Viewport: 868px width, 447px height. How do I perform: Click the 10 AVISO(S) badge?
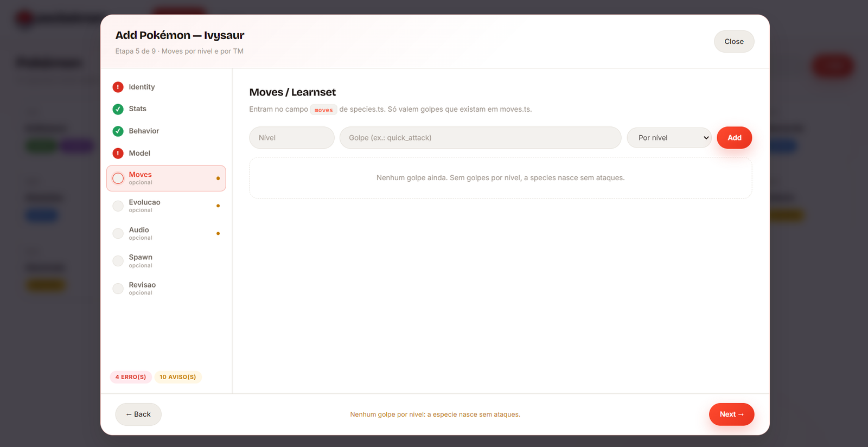pyautogui.click(x=178, y=377)
